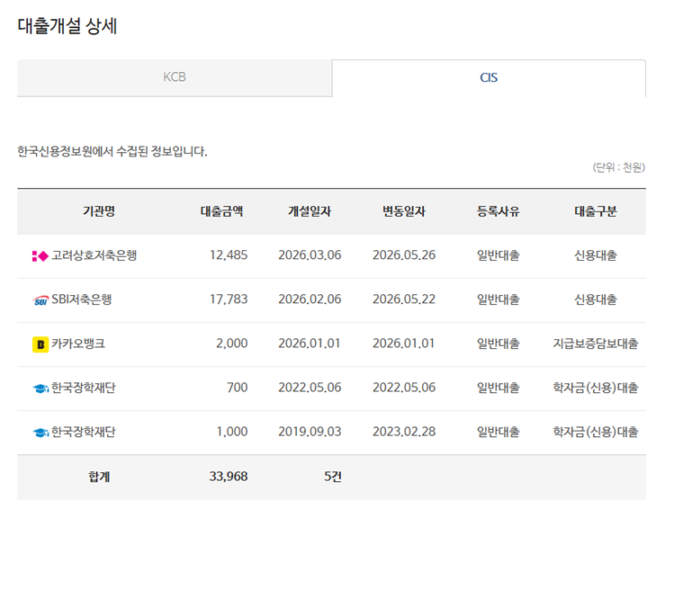692x616 pixels.
Task: Select the 카카오뱅크 institution name
Action: click(x=78, y=344)
